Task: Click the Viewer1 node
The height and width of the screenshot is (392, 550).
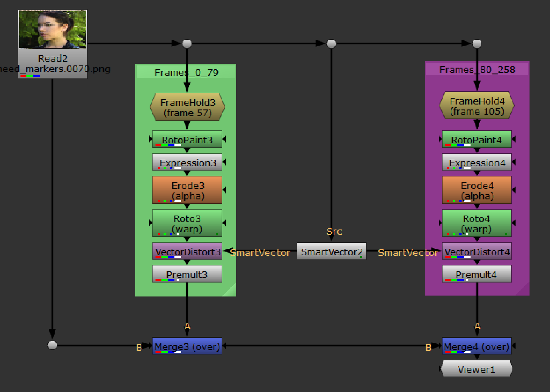Action: (476, 369)
